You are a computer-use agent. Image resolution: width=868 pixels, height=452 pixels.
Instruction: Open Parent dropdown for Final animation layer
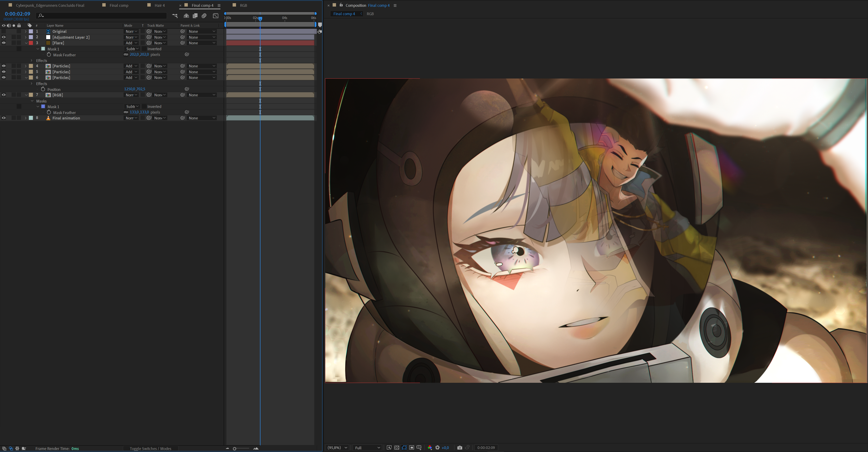[202, 118]
